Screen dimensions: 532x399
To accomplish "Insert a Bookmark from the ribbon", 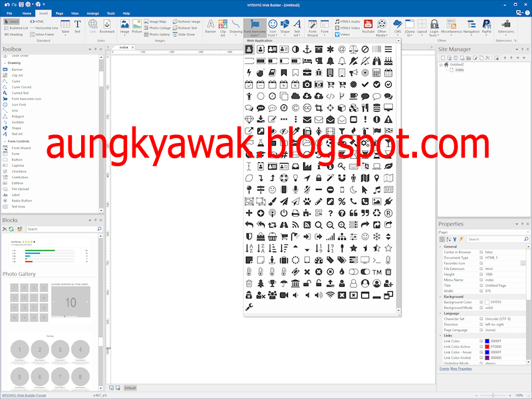I will pyautogui.click(x=107, y=27).
